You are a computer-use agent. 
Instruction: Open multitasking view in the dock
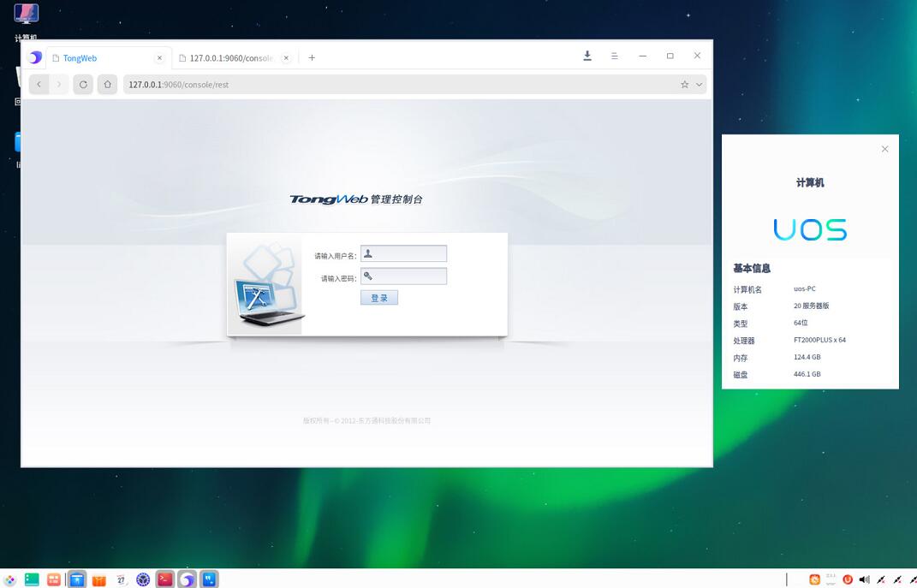click(54, 579)
